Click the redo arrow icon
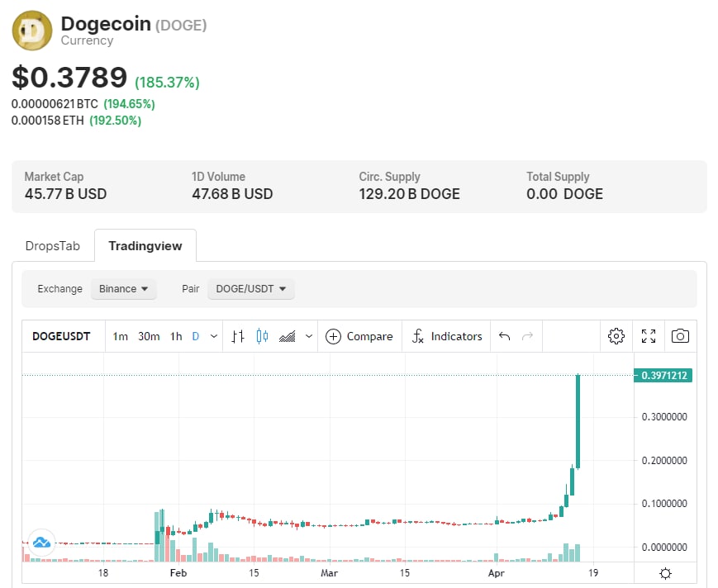The height and width of the screenshot is (588, 718). (527, 336)
